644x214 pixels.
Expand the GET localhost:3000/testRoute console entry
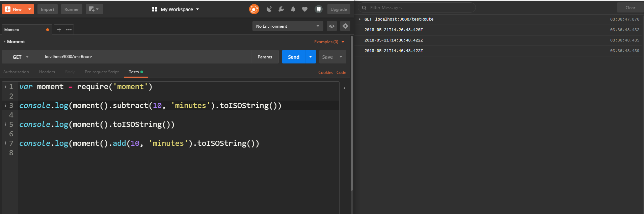[359, 19]
